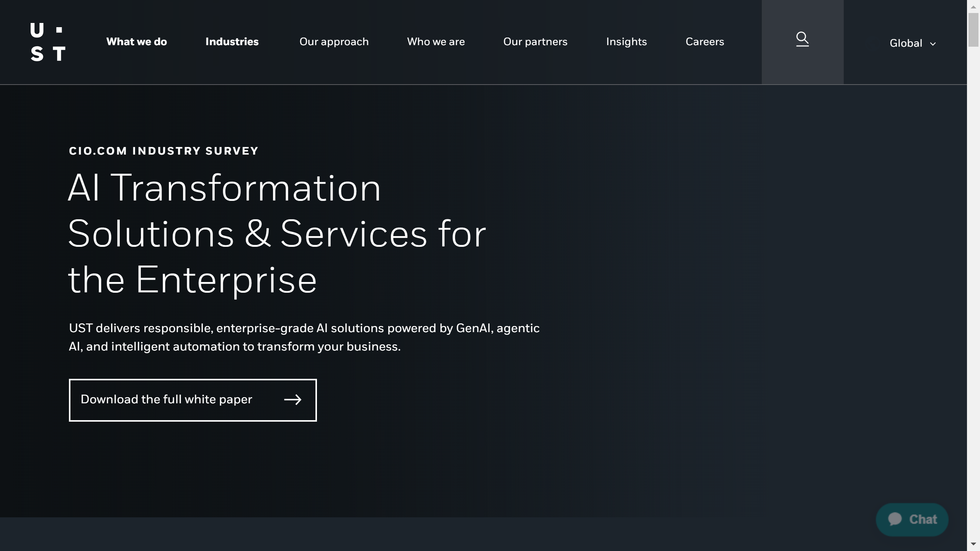Screen dimensions: 980x551
Task: Click the vertical scrollbar thumb
Action: coord(973,30)
